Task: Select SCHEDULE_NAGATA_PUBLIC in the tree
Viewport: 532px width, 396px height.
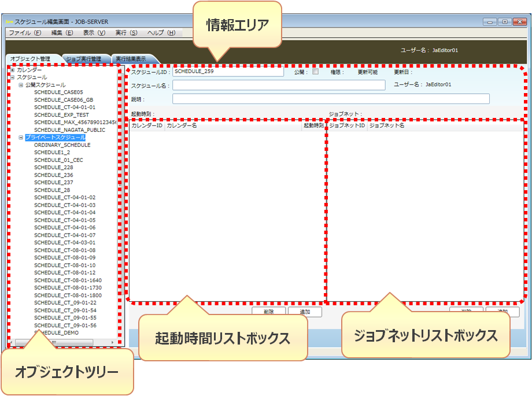Action: [x=69, y=130]
